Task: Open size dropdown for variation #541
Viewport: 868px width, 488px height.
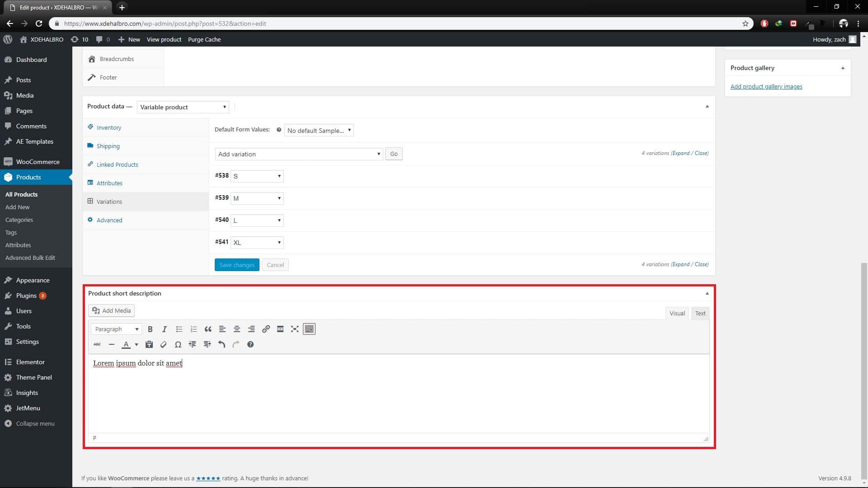Action: click(257, 242)
